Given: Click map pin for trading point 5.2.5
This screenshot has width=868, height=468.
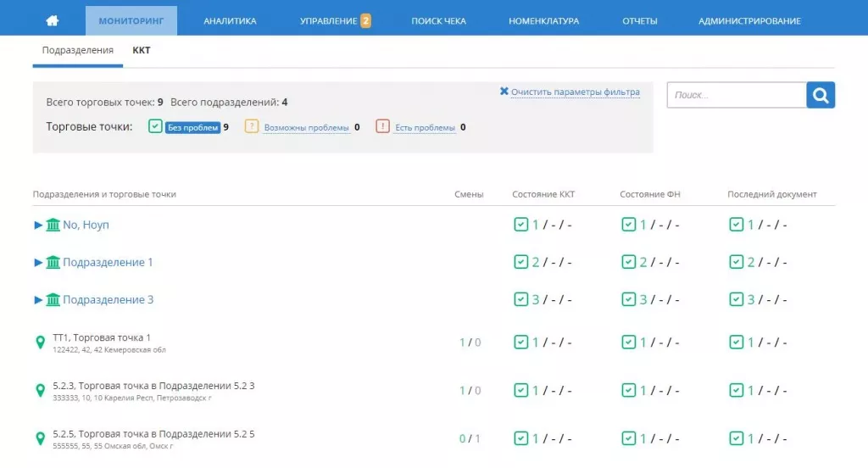Looking at the screenshot, I should click(x=39, y=438).
